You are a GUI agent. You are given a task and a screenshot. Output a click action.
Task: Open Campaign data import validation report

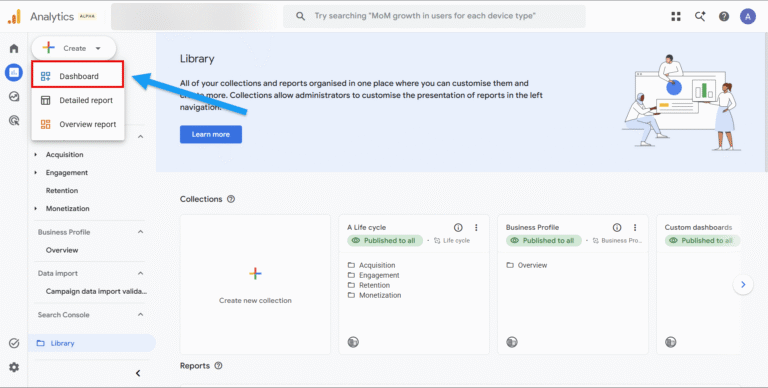(96, 291)
